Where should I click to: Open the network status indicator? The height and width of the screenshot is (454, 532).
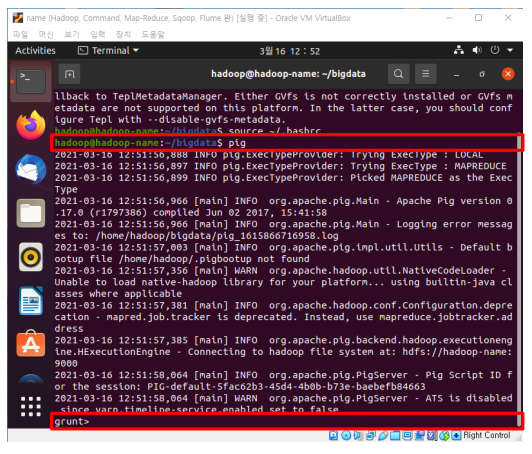459,50
